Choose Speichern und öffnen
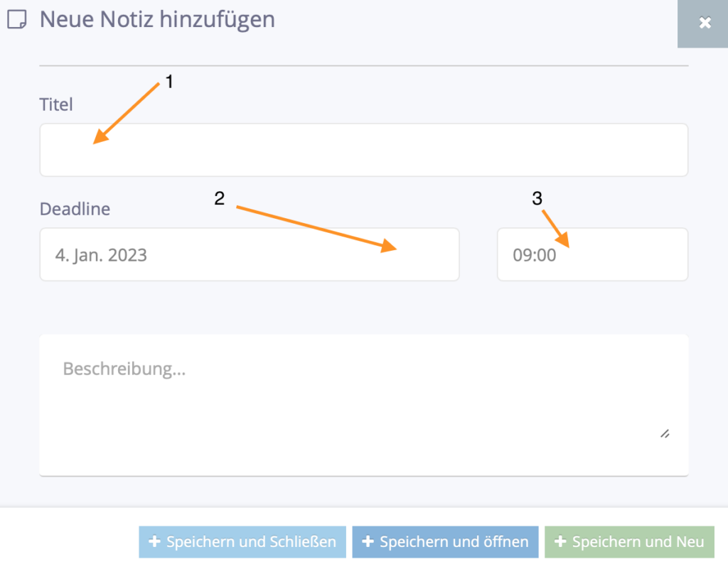This screenshot has height=574, width=728. click(x=445, y=541)
